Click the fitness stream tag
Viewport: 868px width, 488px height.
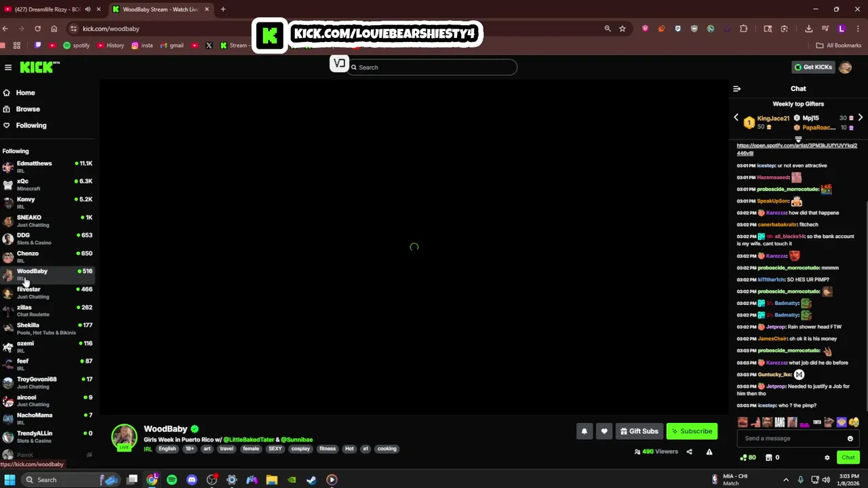328,449
